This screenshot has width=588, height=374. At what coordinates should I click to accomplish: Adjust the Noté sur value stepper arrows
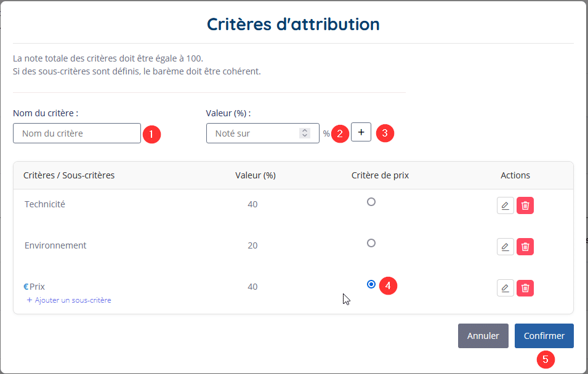(305, 133)
